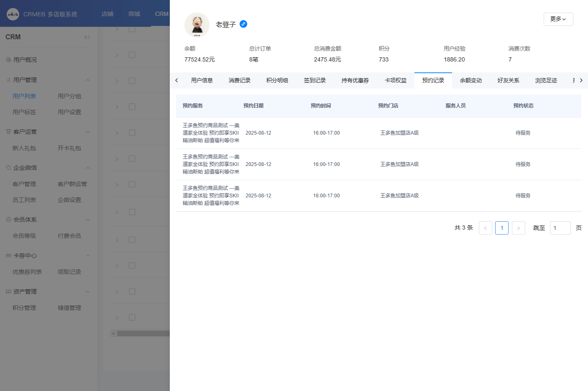Collapse the 企业微信 menu section
This screenshot has height=391, width=588.
point(88,168)
